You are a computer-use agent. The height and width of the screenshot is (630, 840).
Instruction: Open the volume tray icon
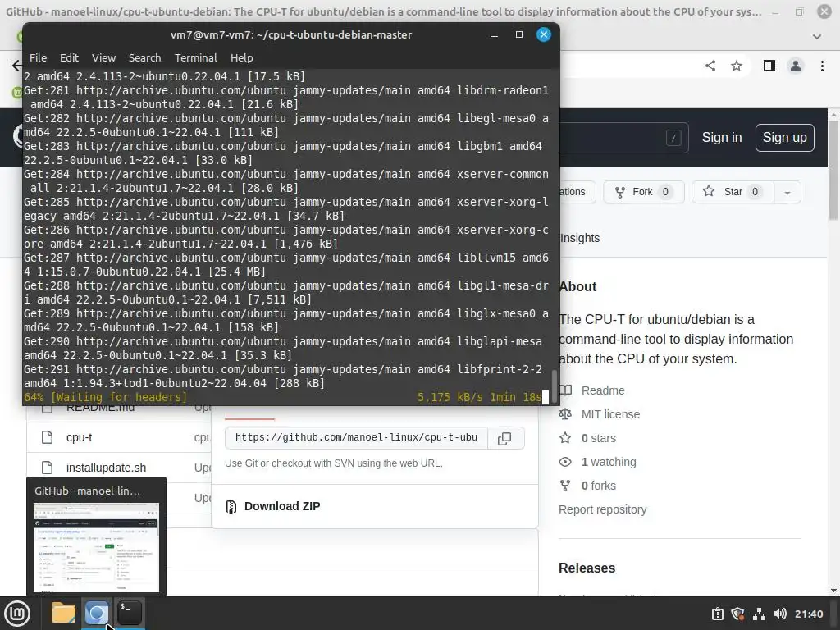pyautogui.click(x=780, y=614)
